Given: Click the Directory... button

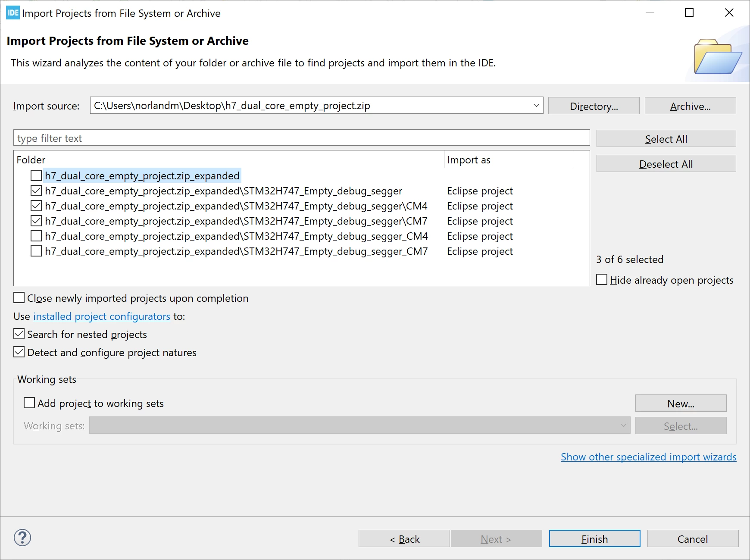Looking at the screenshot, I should point(594,106).
